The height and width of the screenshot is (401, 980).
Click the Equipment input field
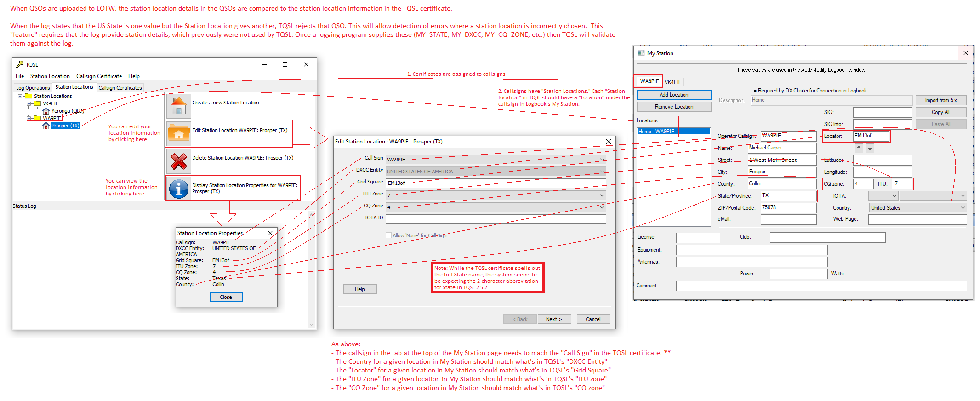(752, 250)
